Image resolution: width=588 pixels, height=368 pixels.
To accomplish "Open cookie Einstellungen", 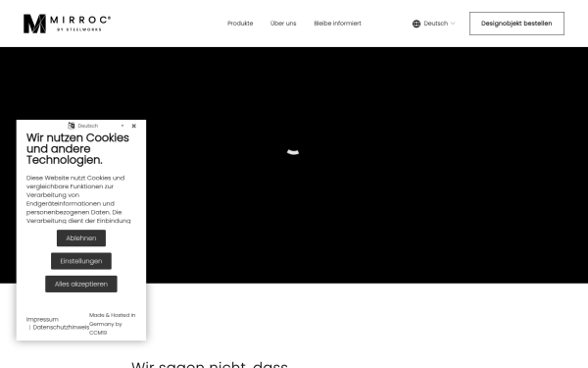I will click(x=81, y=261).
